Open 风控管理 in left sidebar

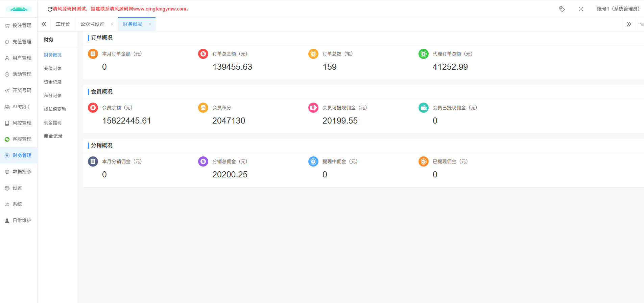(x=22, y=123)
